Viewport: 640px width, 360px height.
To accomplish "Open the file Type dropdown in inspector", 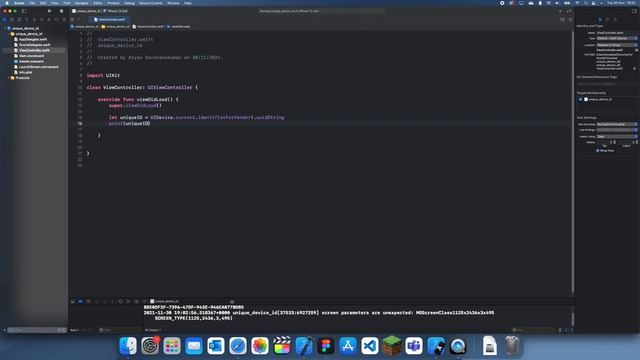I will tap(616, 38).
